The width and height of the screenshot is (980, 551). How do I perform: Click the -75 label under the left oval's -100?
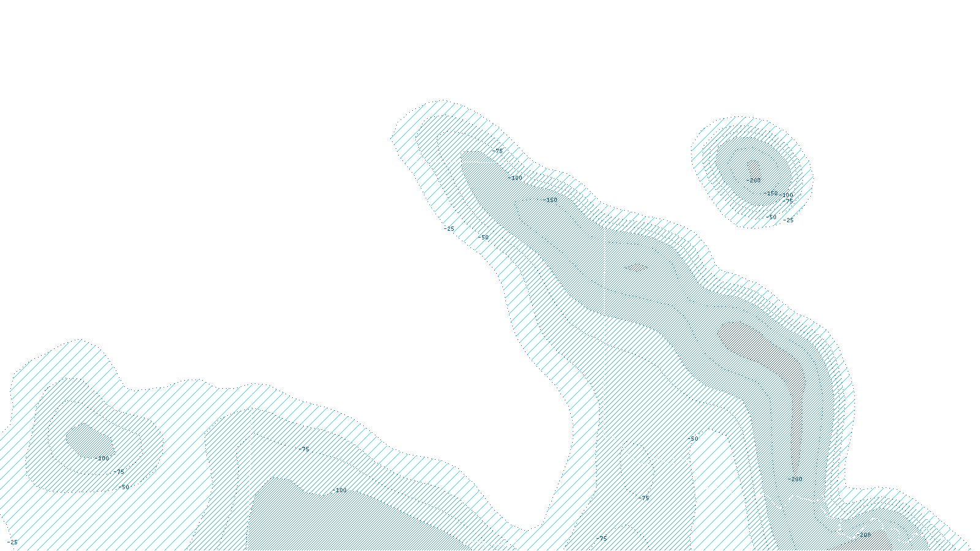pos(118,472)
